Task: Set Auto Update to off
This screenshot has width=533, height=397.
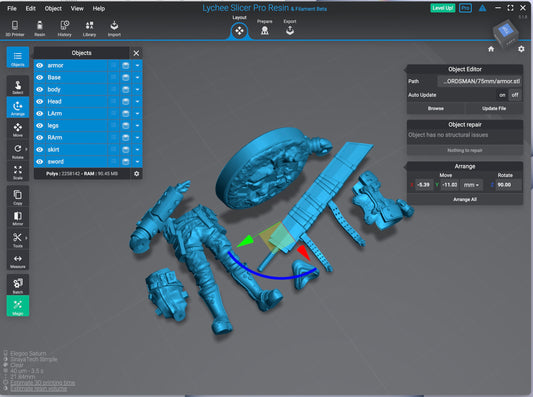Action: (515, 95)
